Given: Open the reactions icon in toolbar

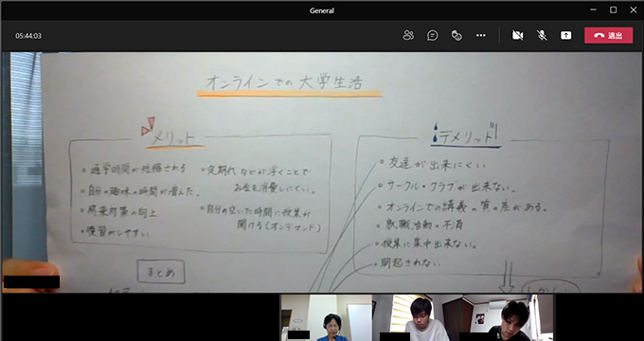Looking at the screenshot, I should [456, 36].
